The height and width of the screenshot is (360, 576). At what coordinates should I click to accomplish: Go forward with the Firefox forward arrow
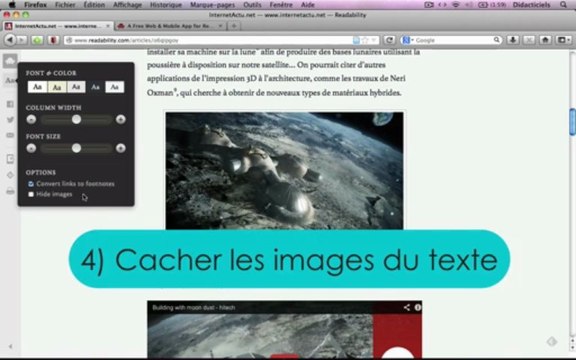point(22,40)
